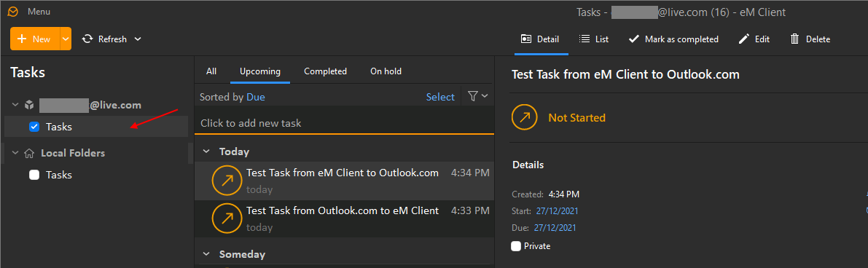Open the New button dropdown arrow

[66, 39]
